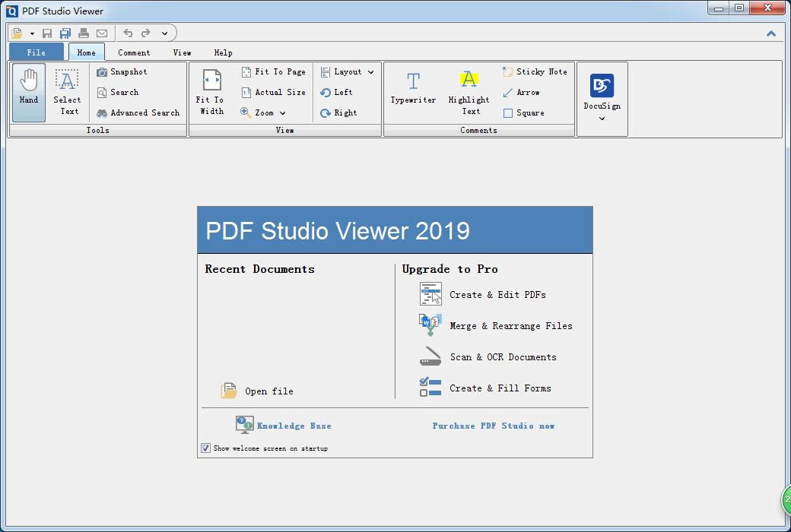Choose the Select Text tool
Image resolution: width=791 pixels, height=532 pixels.
click(67, 92)
